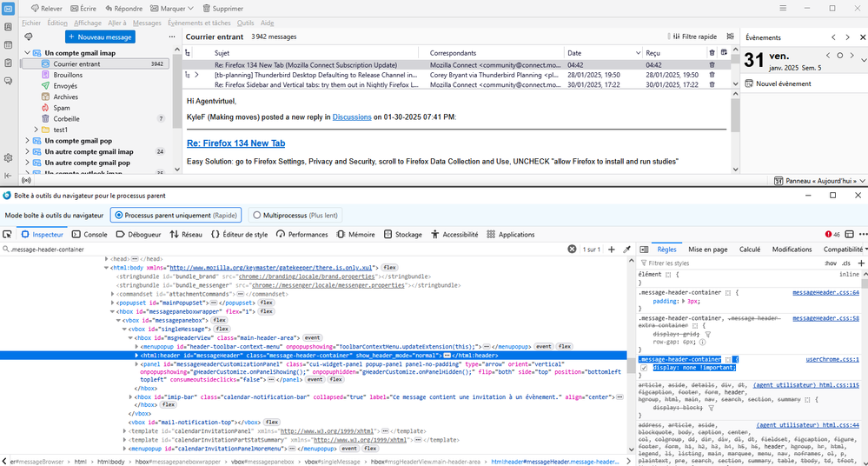The width and height of the screenshot is (868, 466).
Task: Toggle the :hov pseudo-class panel
Action: tap(831, 263)
